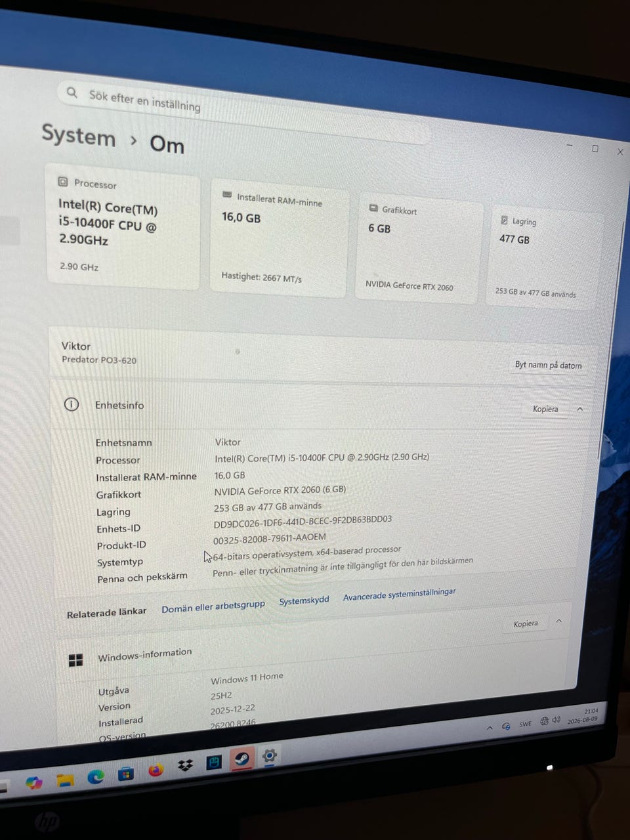This screenshot has width=630, height=840.
Task: Maximize the Settings window
Action: click(x=595, y=148)
